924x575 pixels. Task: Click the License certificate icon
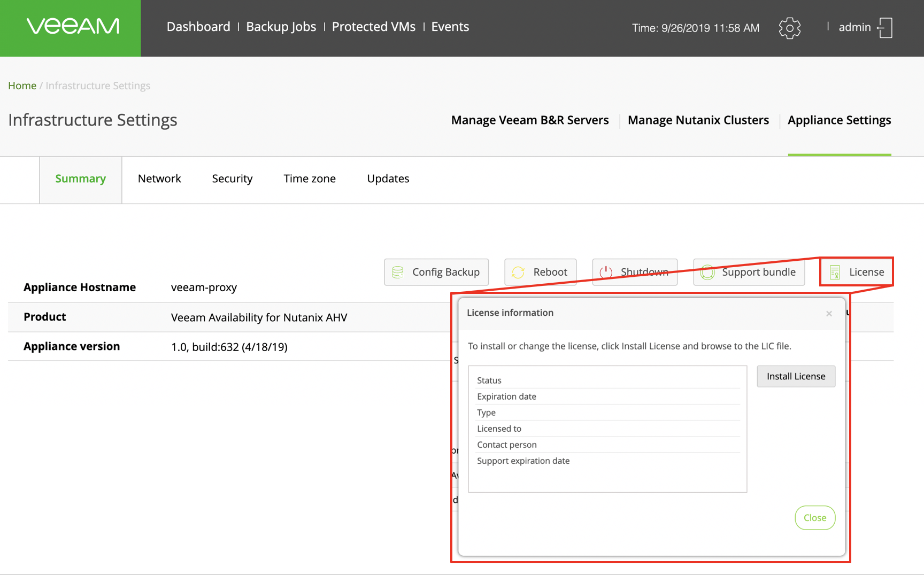tap(835, 272)
